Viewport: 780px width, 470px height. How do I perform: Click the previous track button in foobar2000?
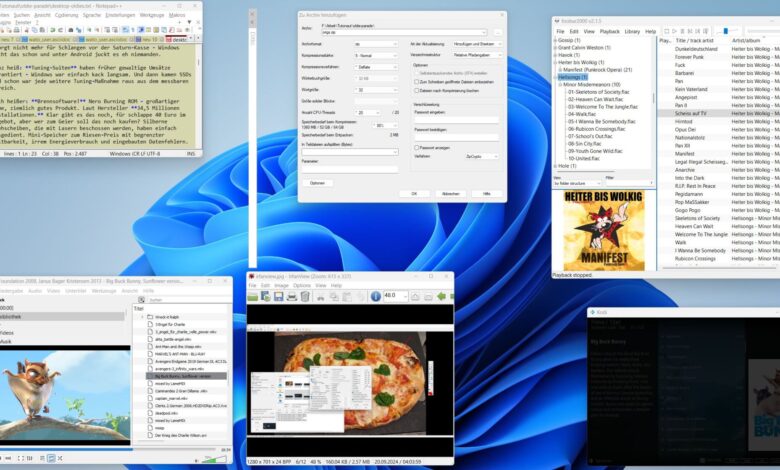click(x=690, y=31)
